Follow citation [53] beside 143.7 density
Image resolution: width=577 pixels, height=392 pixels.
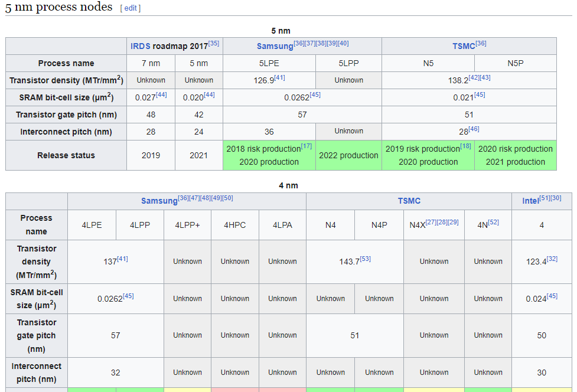coord(366,259)
